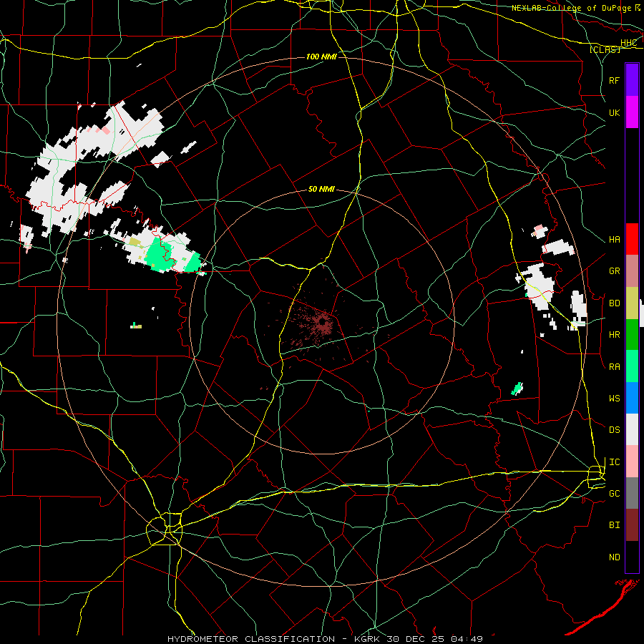Click the BD legend label
The height and width of the screenshot is (644, 644).
tap(614, 303)
